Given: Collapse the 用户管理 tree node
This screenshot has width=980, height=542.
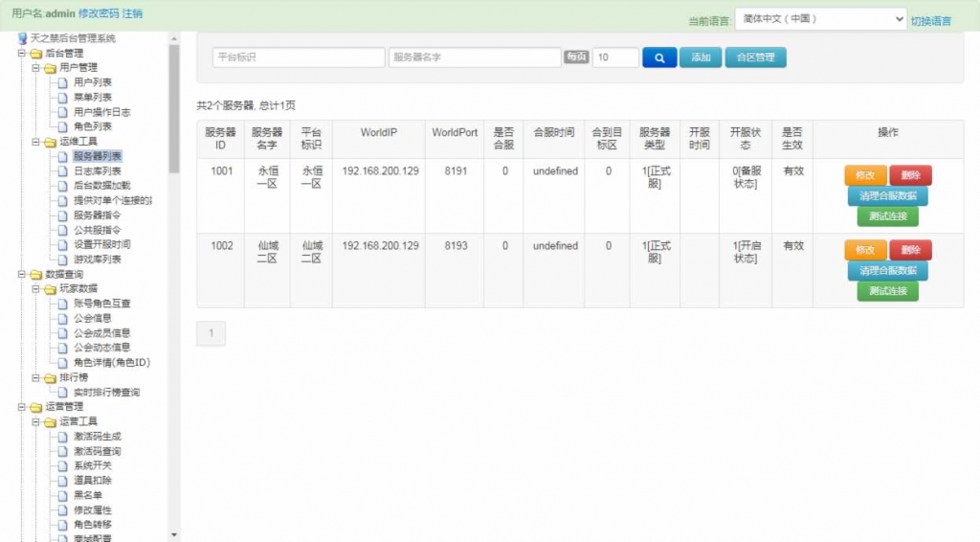Looking at the screenshot, I should point(35,68).
